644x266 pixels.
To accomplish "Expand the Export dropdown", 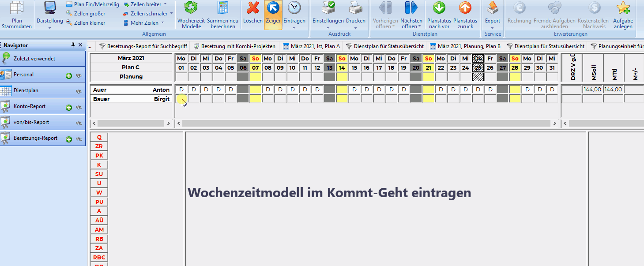I will click(x=492, y=28).
